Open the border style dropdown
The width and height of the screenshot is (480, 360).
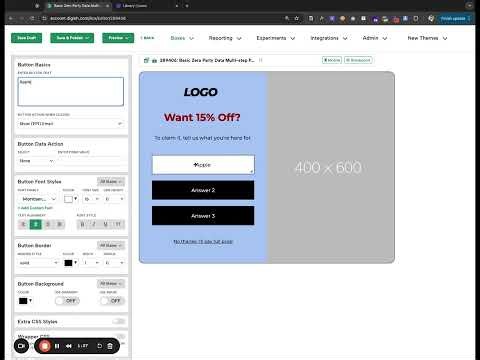pyautogui.click(x=38, y=263)
